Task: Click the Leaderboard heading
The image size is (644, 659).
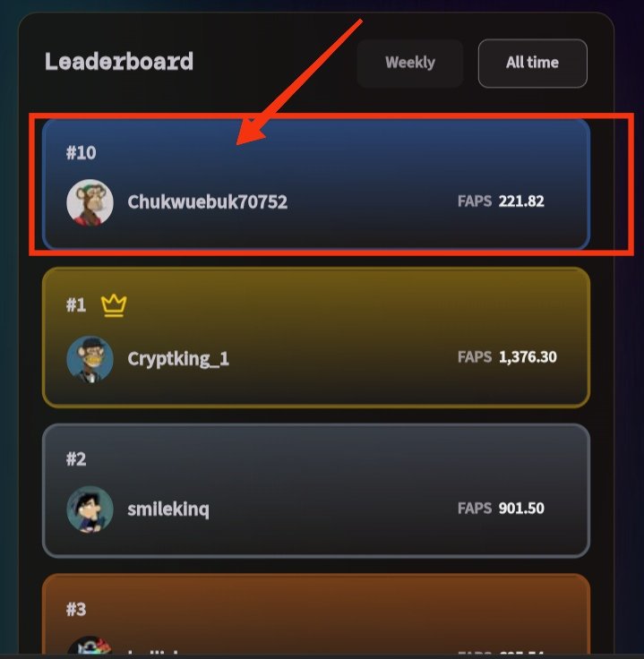Action: point(119,62)
